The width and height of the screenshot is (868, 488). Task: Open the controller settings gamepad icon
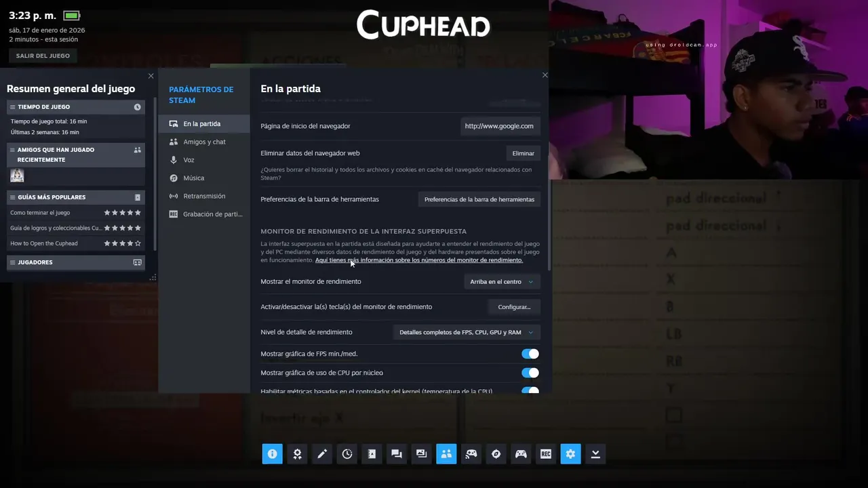pyautogui.click(x=521, y=454)
